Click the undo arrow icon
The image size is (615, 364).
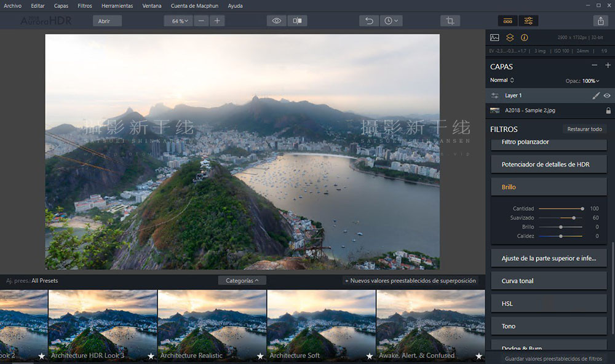point(369,21)
